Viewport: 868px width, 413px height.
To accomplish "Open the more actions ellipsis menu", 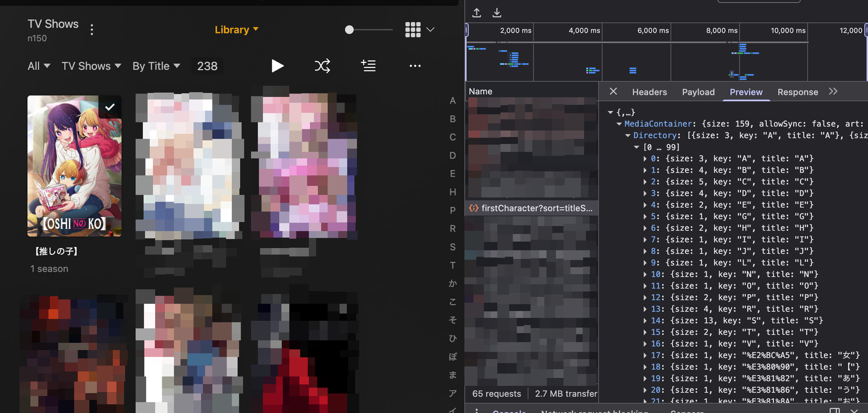I will [415, 66].
